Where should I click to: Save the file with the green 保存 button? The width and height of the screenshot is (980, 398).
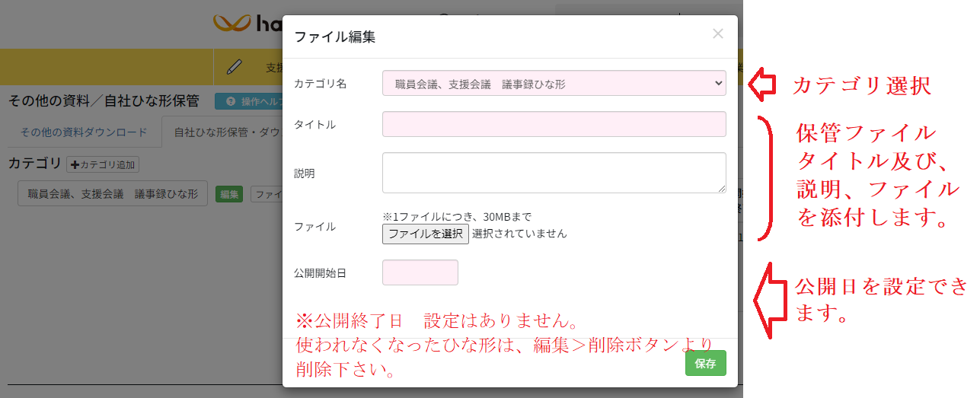705,364
